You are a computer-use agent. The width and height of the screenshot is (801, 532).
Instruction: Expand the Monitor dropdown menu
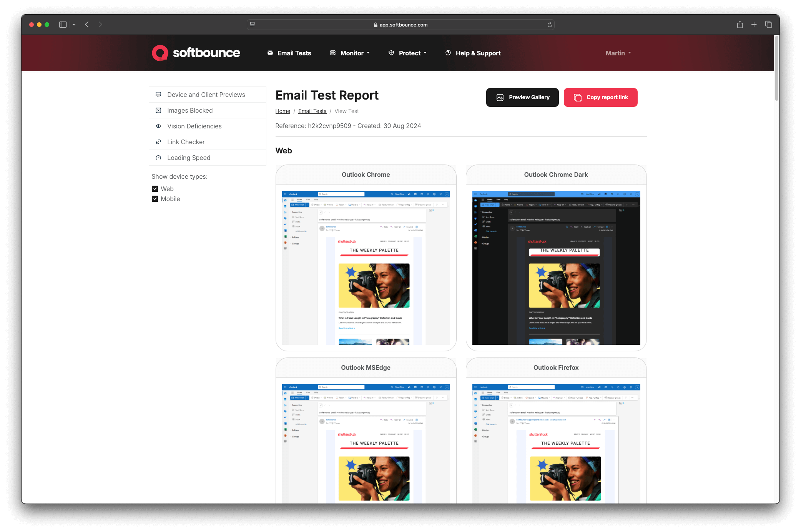(x=350, y=53)
